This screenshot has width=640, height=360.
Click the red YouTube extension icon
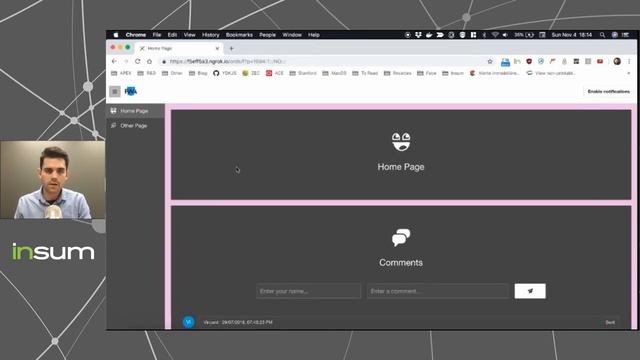pyautogui.click(x=600, y=61)
